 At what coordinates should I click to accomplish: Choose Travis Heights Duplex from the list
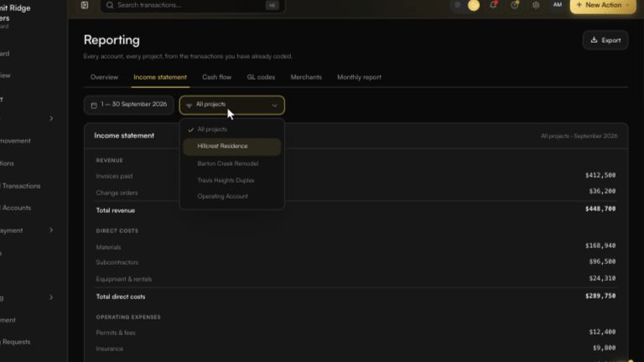coord(232,180)
